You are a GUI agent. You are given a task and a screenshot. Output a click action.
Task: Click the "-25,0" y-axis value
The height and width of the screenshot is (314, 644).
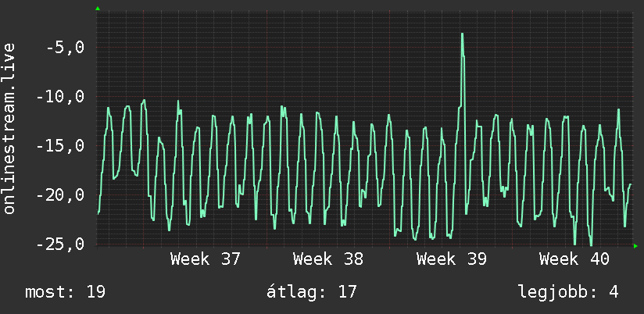tap(60, 244)
